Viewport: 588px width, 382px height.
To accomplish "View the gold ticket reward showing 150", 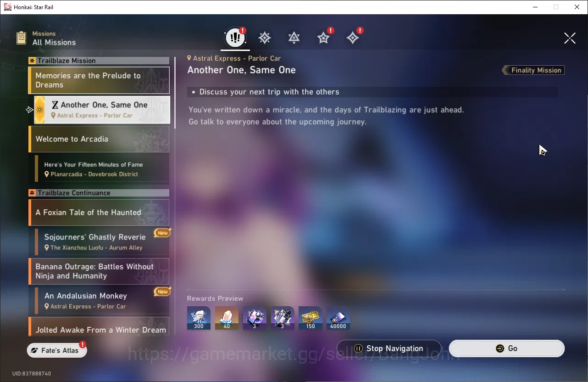I will [x=311, y=318].
